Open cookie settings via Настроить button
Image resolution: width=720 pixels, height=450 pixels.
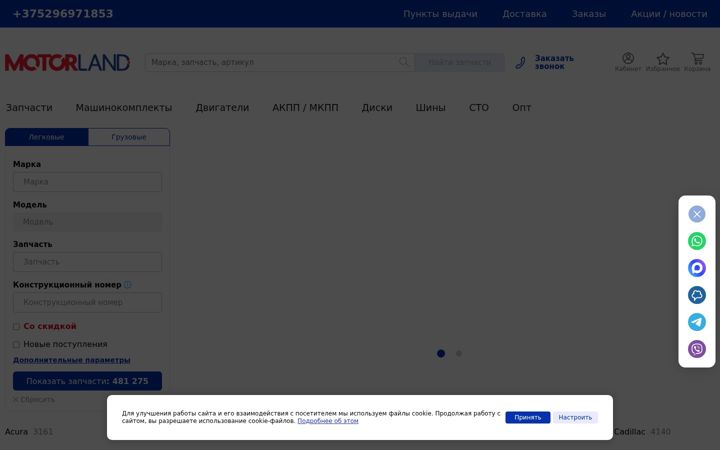click(575, 417)
